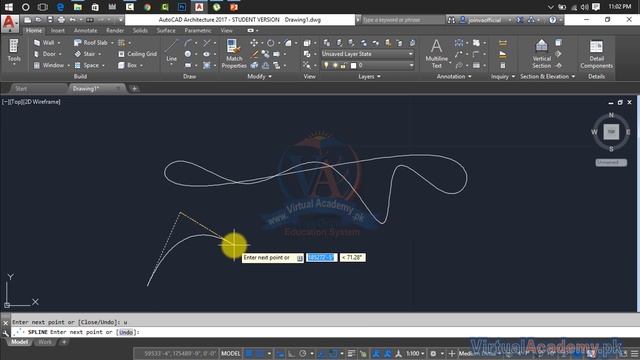Click the customization menu icon in status bar
This screenshot has height=360, width=640.
click(x=635, y=353)
